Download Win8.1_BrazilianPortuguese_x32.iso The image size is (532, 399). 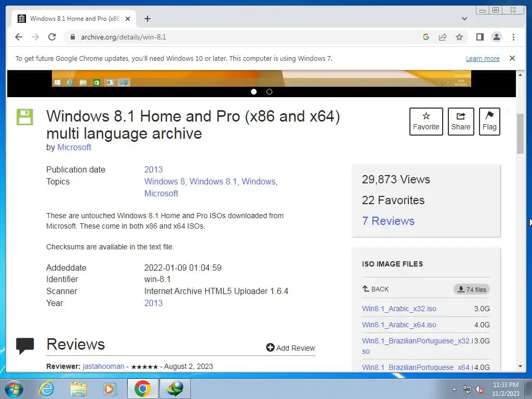click(417, 345)
